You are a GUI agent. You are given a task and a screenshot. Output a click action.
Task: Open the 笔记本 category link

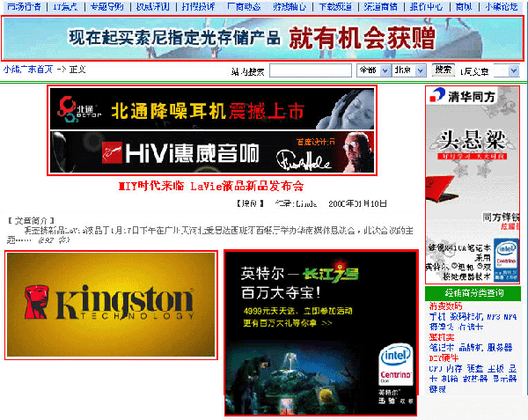click(x=442, y=347)
